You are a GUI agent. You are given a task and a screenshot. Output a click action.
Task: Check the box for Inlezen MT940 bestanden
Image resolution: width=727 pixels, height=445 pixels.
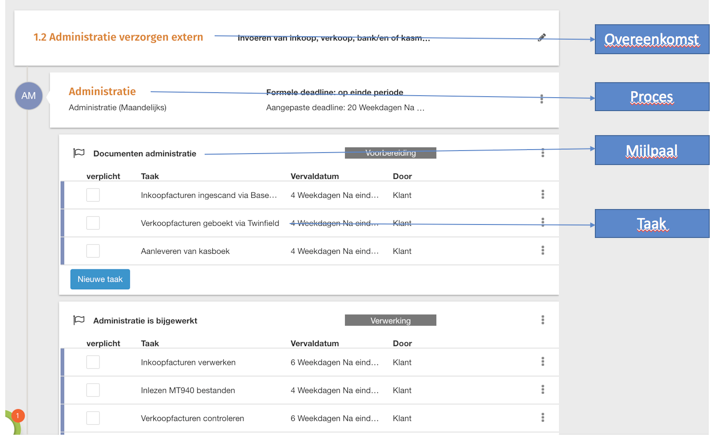coord(93,390)
